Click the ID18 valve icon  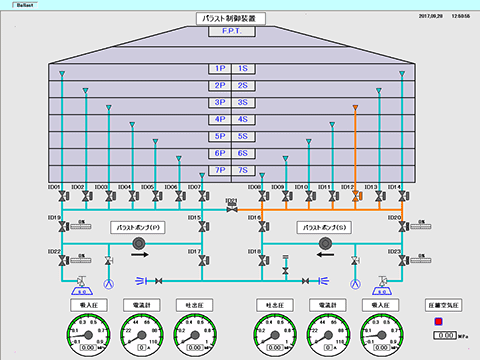(x=263, y=261)
